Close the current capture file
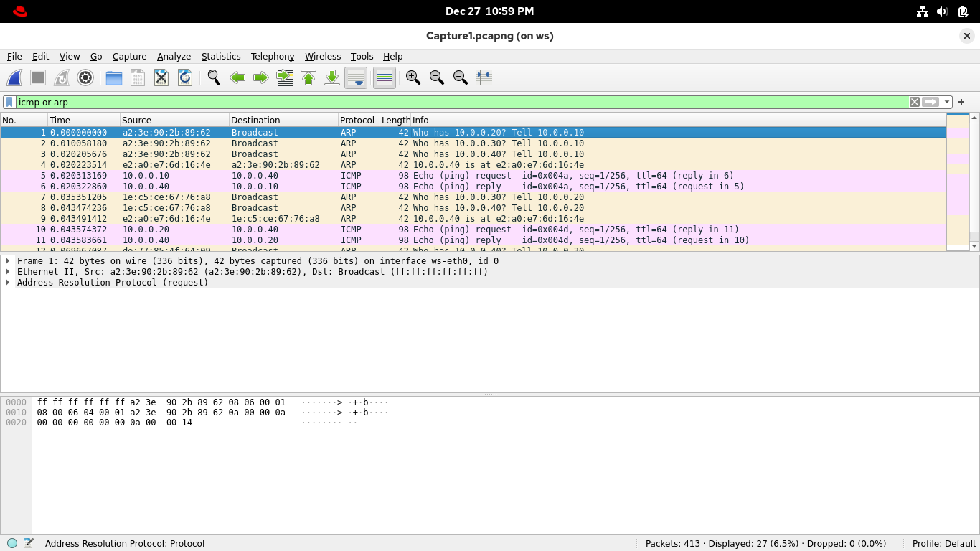 [x=161, y=77]
